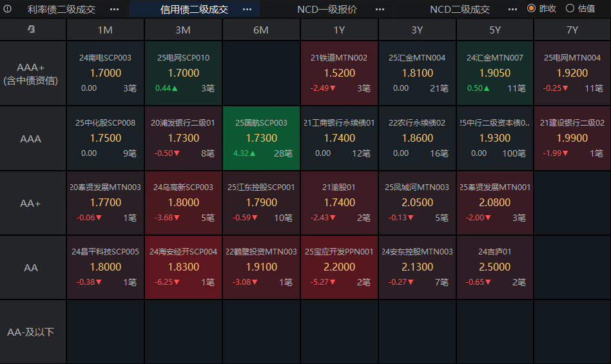Select the AAA+ (含中债资信) rating row header
This screenshot has height=364, width=611.
click(x=33, y=73)
